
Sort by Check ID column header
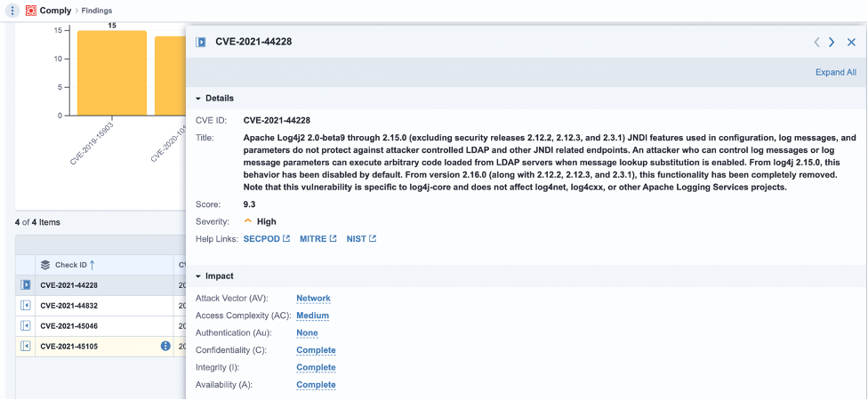point(70,265)
